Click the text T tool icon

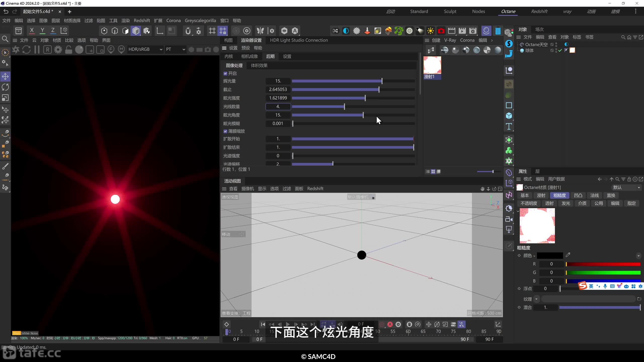tap(509, 126)
